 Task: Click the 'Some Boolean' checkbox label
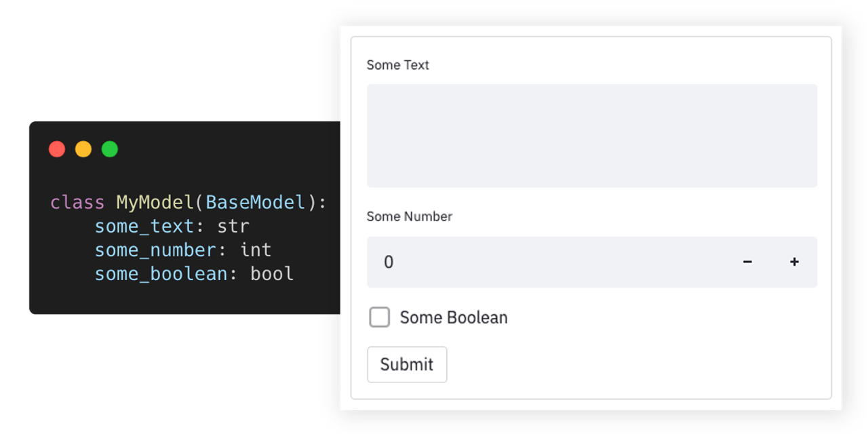pyautogui.click(x=454, y=317)
